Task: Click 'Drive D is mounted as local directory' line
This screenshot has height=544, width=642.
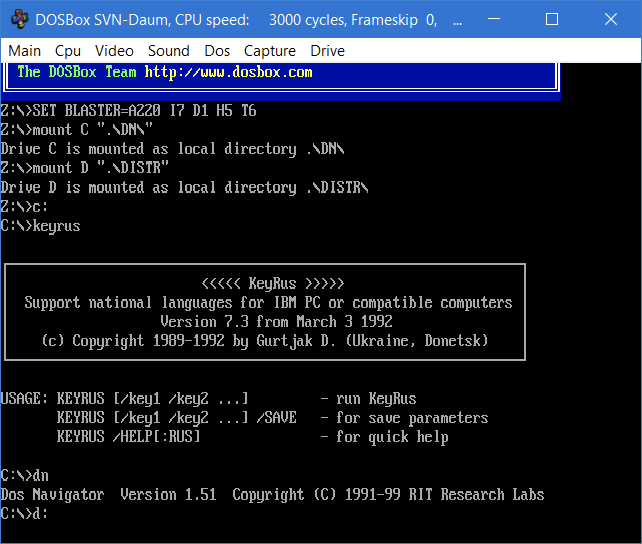Action: pos(184,187)
